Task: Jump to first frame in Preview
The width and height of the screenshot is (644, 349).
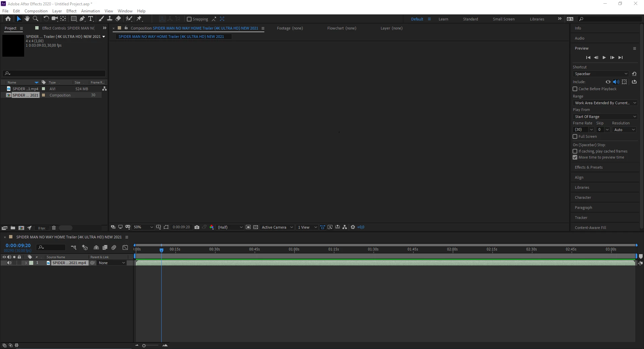Action: [x=588, y=58]
